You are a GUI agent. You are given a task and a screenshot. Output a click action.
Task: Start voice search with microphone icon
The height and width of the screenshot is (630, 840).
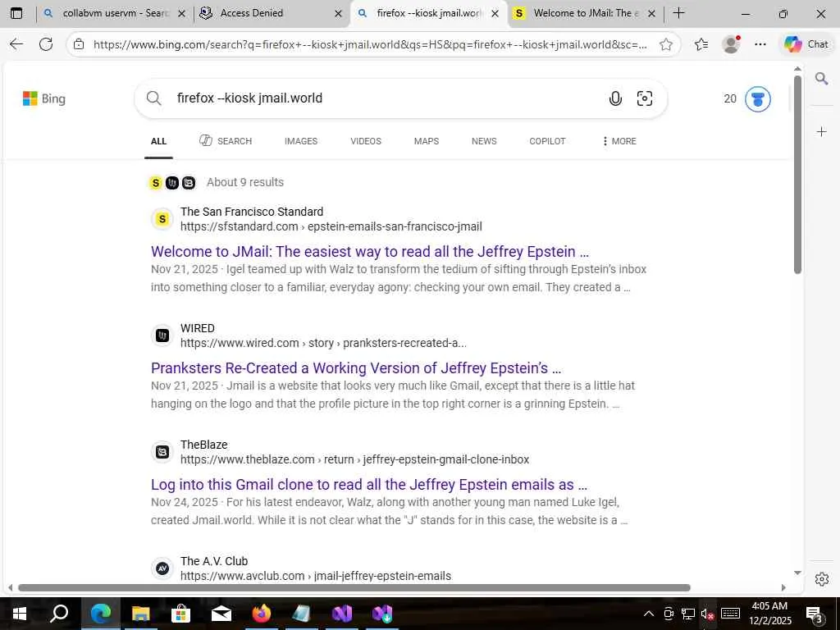pos(615,98)
